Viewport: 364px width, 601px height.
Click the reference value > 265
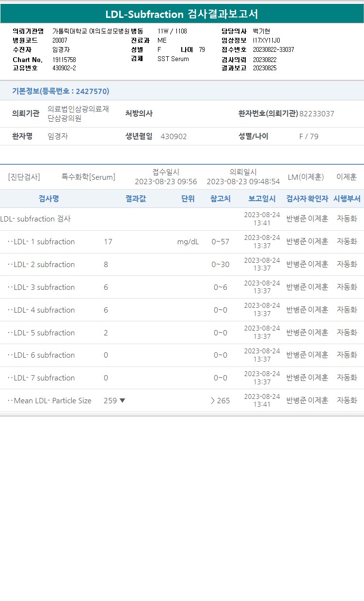coord(221,400)
